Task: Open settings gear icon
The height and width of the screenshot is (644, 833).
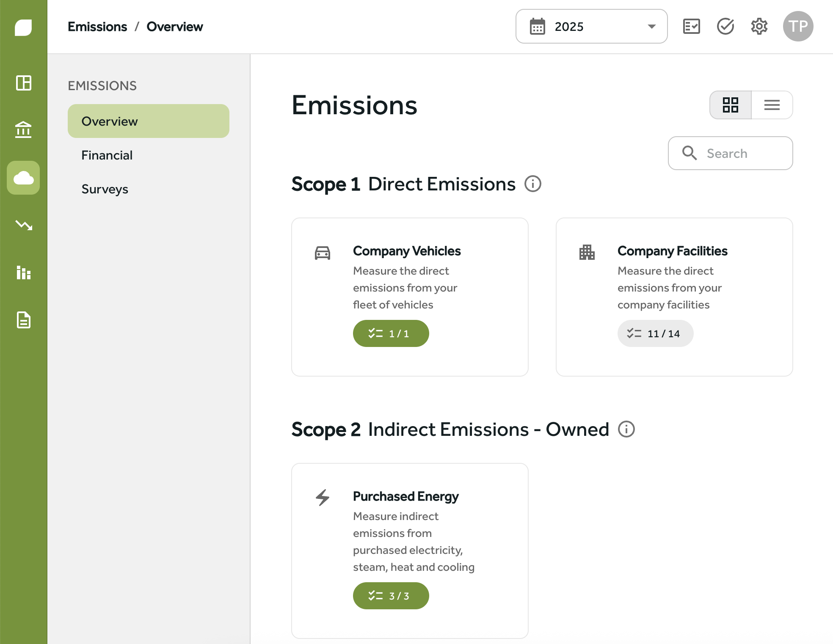Action: tap(759, 26)
